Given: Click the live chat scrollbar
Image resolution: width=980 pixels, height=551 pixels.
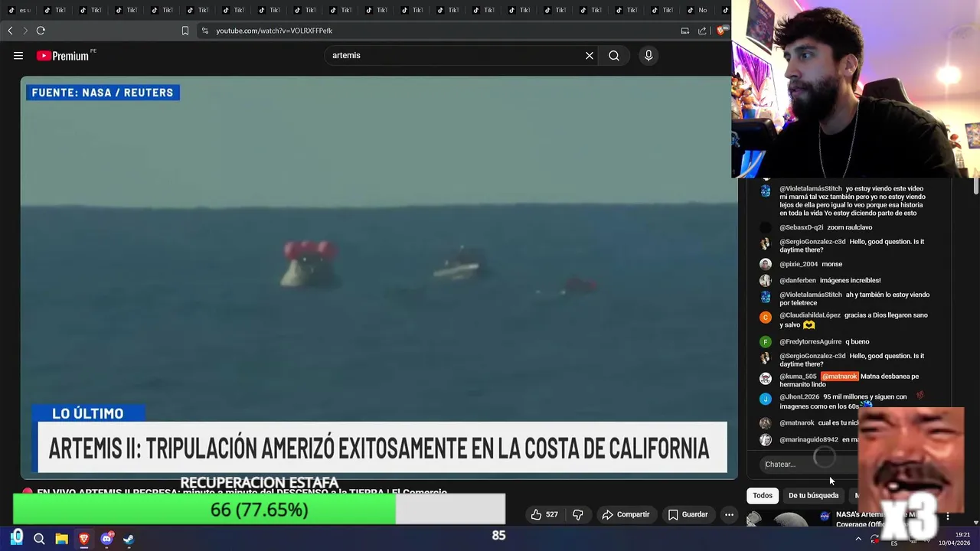Looking at the screenshot, I should pos(975,186).
